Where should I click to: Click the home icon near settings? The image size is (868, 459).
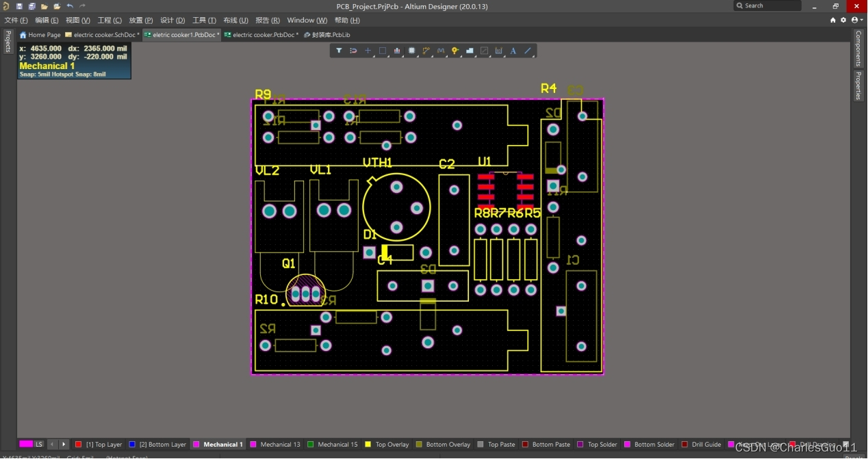click(833, 20)
